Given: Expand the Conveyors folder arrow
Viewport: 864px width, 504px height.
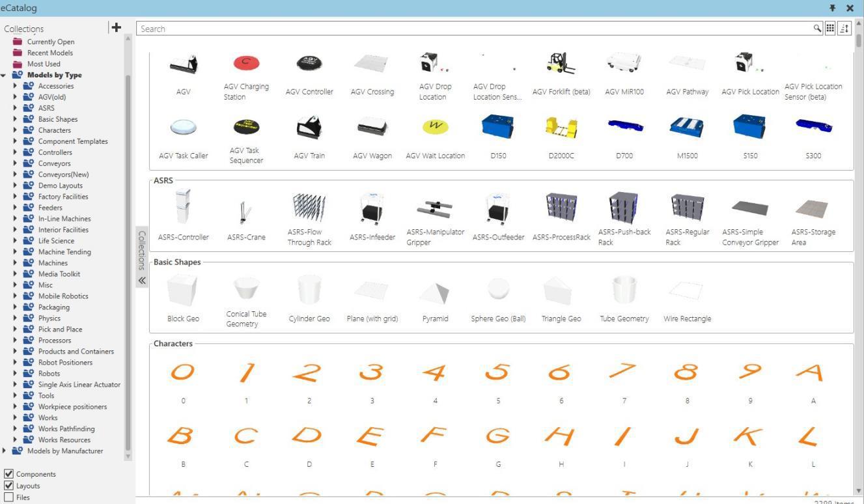Looking at the screenshot, I should click(x=15, y=163).
